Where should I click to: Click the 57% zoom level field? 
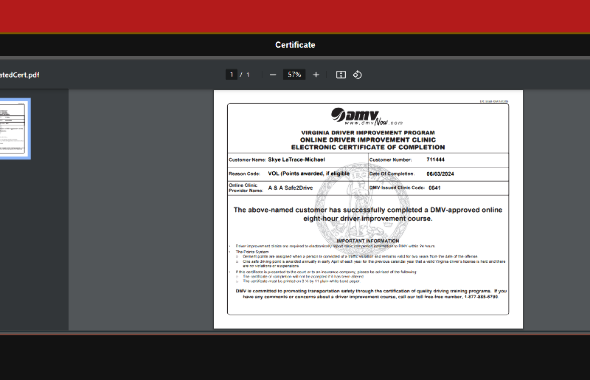(x=294, y=74)
